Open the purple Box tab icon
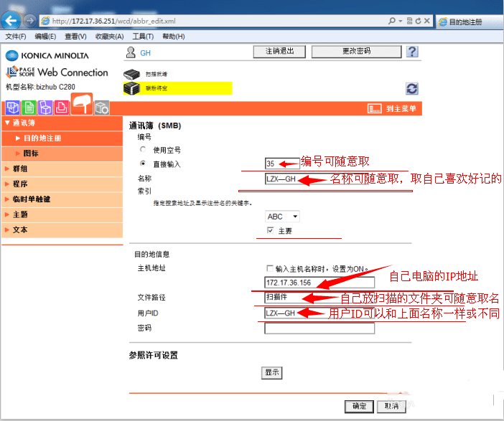Viewport: 504px width, 421px height. pos(45,108)
